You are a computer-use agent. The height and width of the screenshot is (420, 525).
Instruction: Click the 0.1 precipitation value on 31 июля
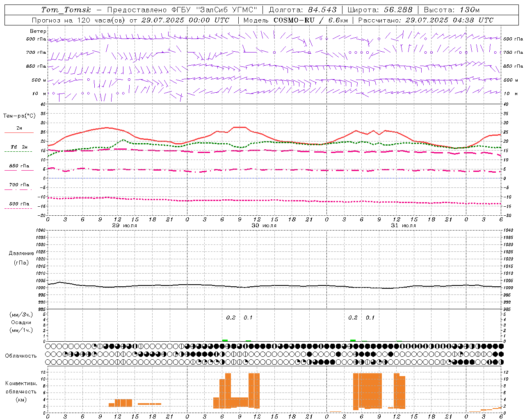pyautogui.click(x=370, y=318)
